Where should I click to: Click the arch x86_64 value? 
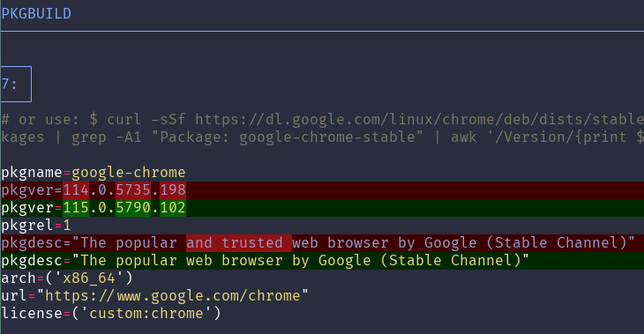pos(89,278)
